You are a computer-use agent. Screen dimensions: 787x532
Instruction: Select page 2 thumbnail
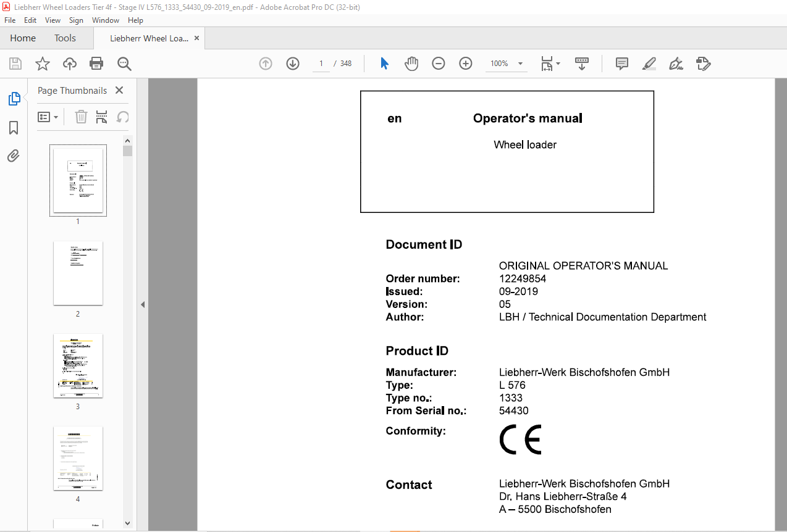78,273
